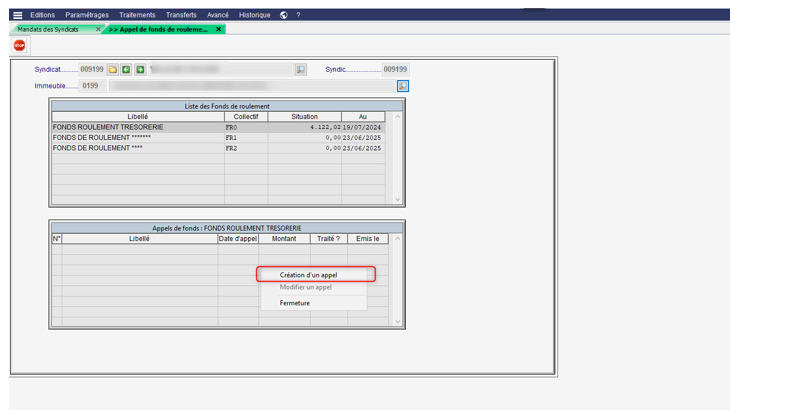
Task: Open the question mark help menu
Action: pyautogui.click(x=298, y=15)
